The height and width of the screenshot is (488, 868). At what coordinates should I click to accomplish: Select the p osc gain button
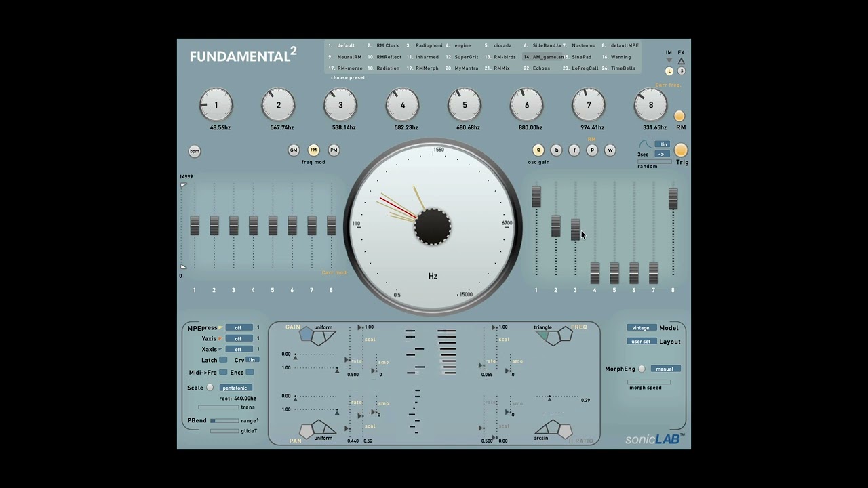tap(592, 150)
